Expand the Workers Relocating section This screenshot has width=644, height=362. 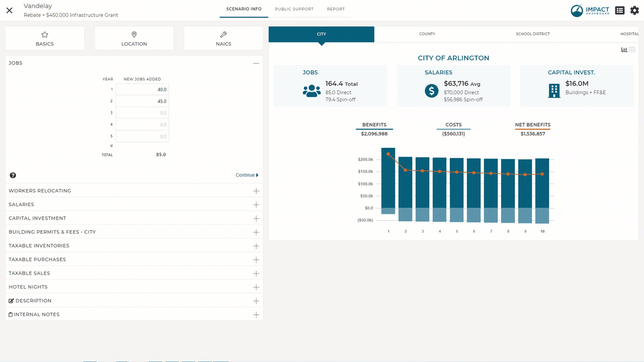(x=256, y=191)
